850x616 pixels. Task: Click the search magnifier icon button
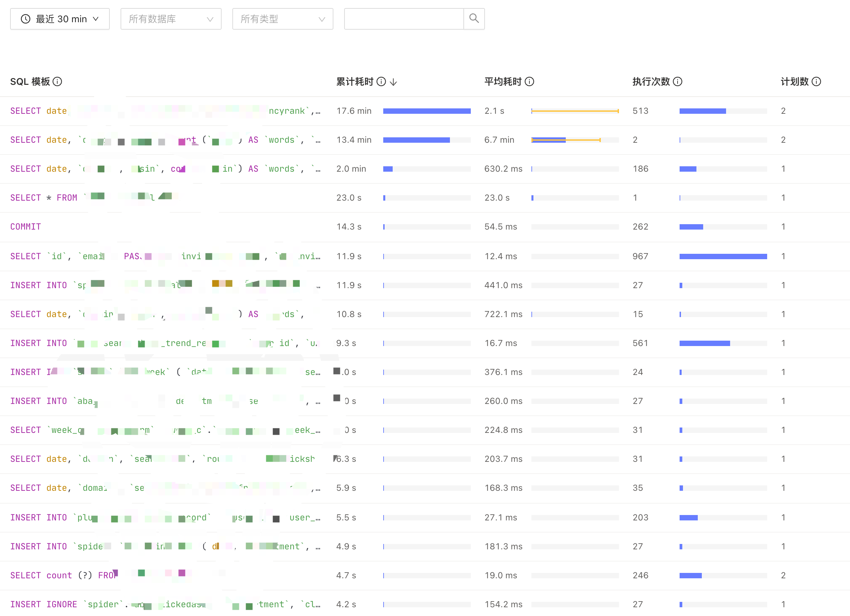coord(474,19)
